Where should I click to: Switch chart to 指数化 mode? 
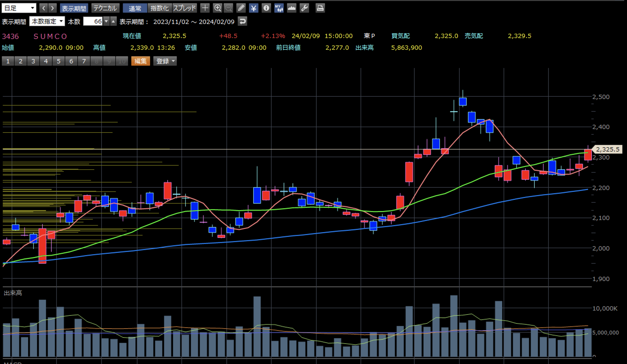[159, 8]
